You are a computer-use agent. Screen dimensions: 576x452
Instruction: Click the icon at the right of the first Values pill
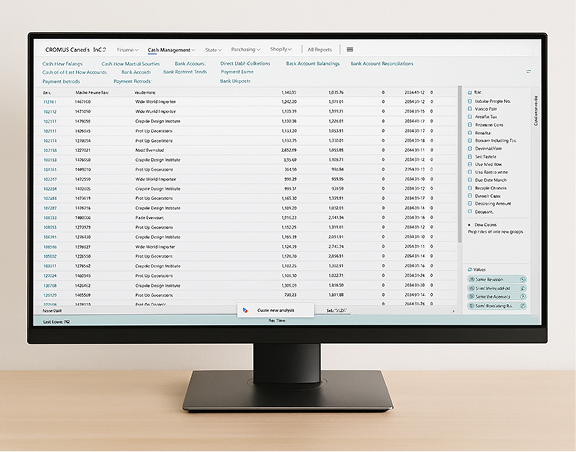(523, 279)
